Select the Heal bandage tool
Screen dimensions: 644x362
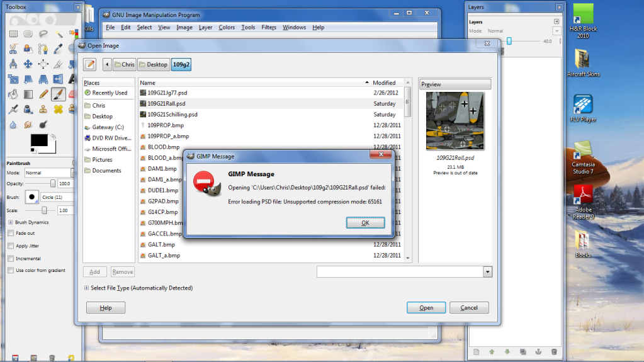pos(59,110)
